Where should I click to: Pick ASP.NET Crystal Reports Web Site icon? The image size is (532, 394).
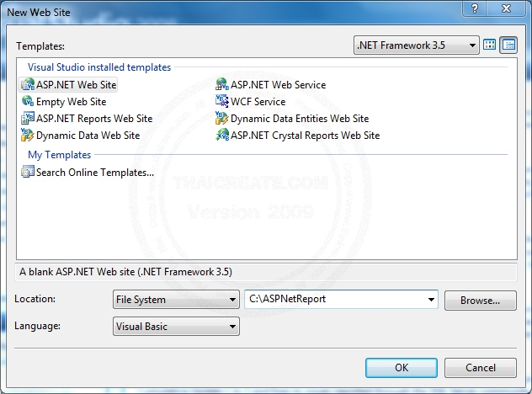pyautogui.click(x=222, y=136)
